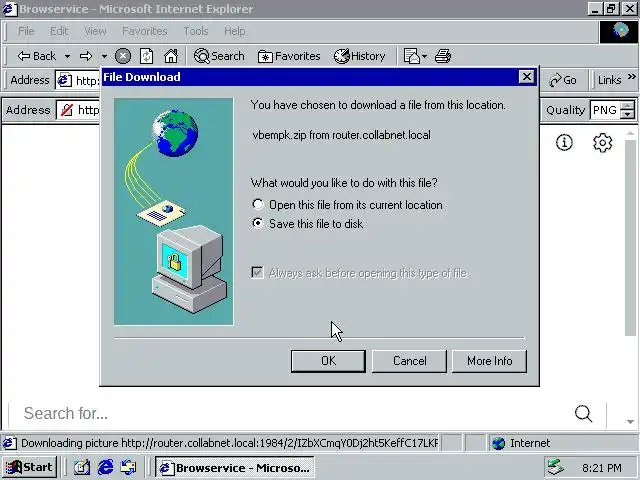Open the Help menu
Viewport: 640px width, 480px height.
coord(235,31)
